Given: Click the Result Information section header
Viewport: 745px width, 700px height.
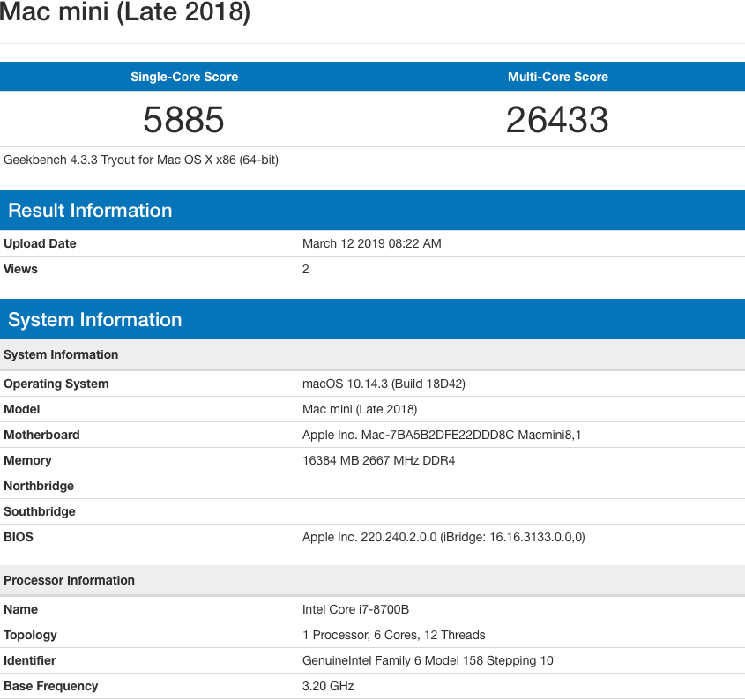Looking at the screenshot, I should [x=372, y=210].
